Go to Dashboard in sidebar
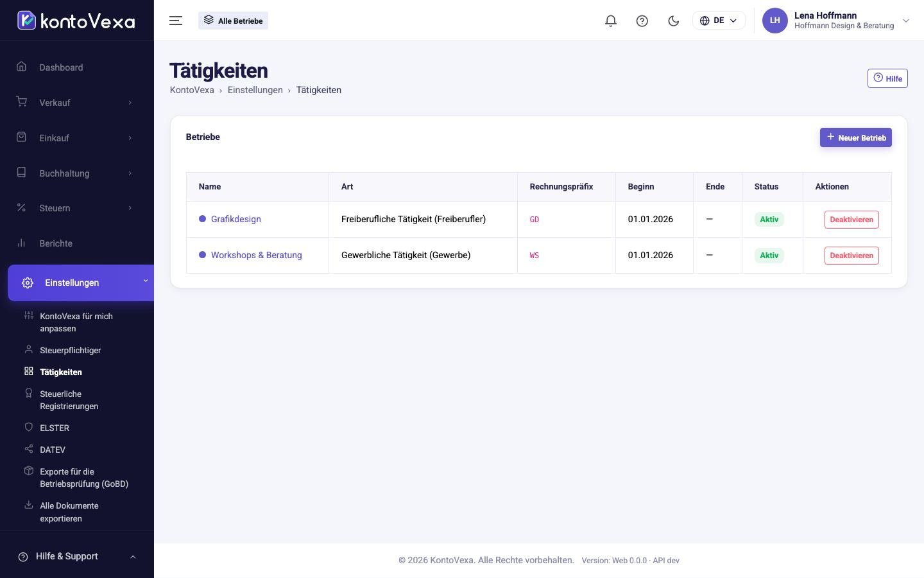924x578 pixels. (77, 67)
